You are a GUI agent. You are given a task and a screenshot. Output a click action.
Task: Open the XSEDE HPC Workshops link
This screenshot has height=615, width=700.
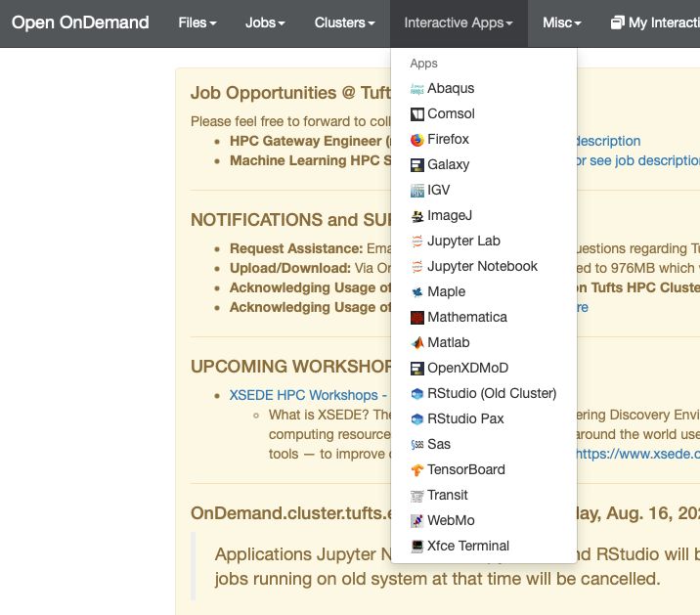click(308, 395)
